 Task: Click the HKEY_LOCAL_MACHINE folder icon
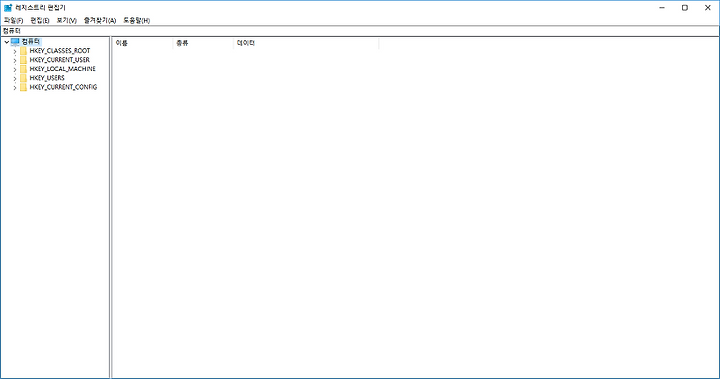tap(23, 69)
